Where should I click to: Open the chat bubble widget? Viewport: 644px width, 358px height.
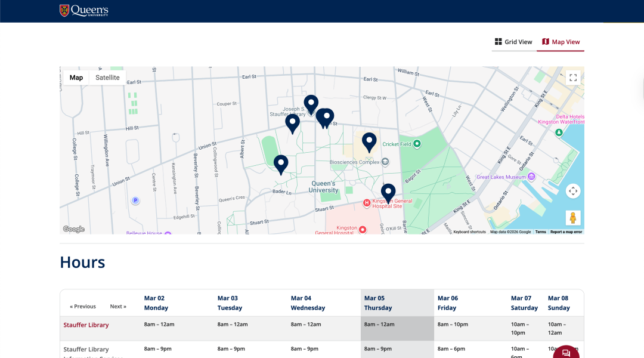(566, 353)
